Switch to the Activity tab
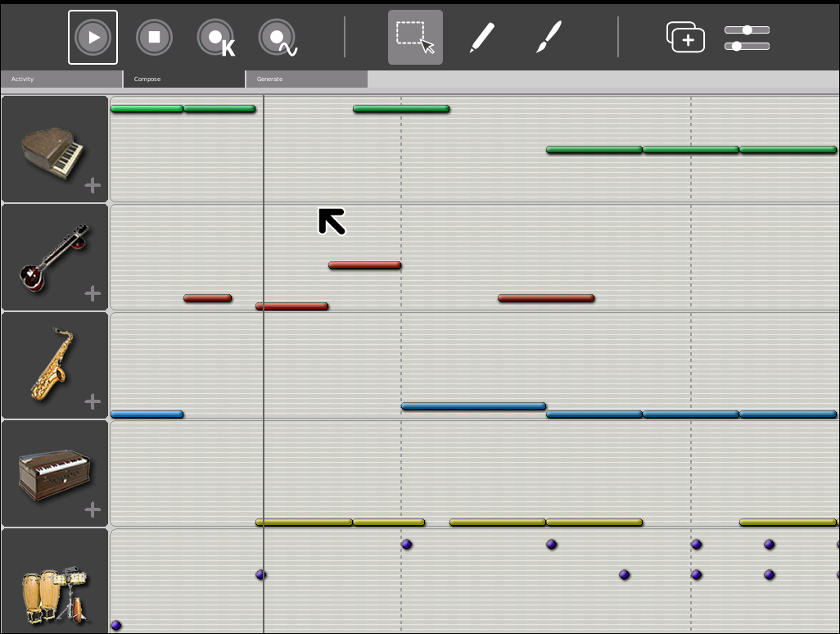This screenshot has height=634, width=840. click(61, 79)
